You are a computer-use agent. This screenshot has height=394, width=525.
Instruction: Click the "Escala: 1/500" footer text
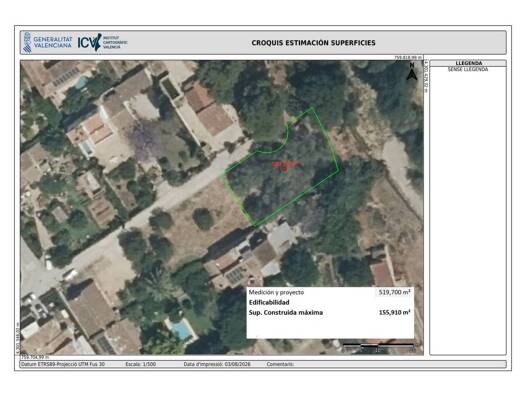coord(141,364)
